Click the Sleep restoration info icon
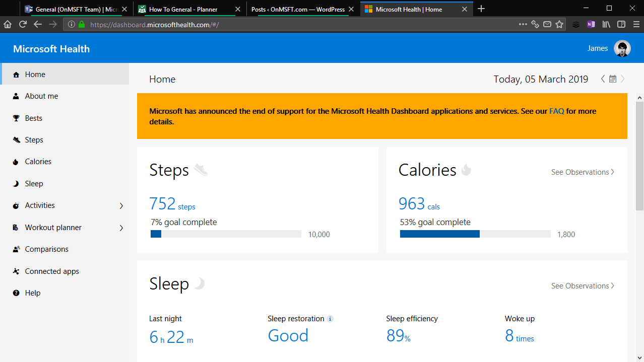The width and height of the screenshot is (644, 362). click(x=330, y=319)
